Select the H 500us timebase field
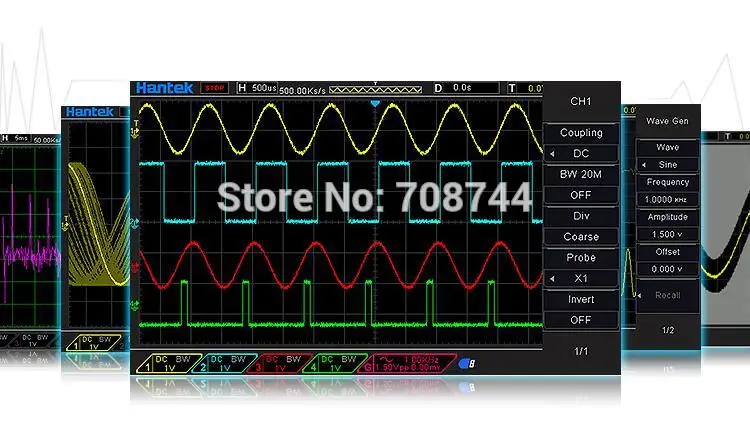Viewport: 750px width, 423px height. pyautogui.click(x=257, y=88)
